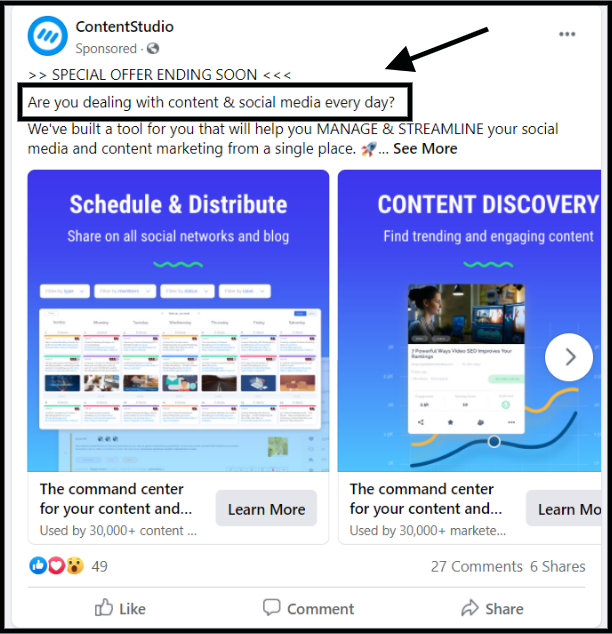Open the three-dot post options menu

567,34
